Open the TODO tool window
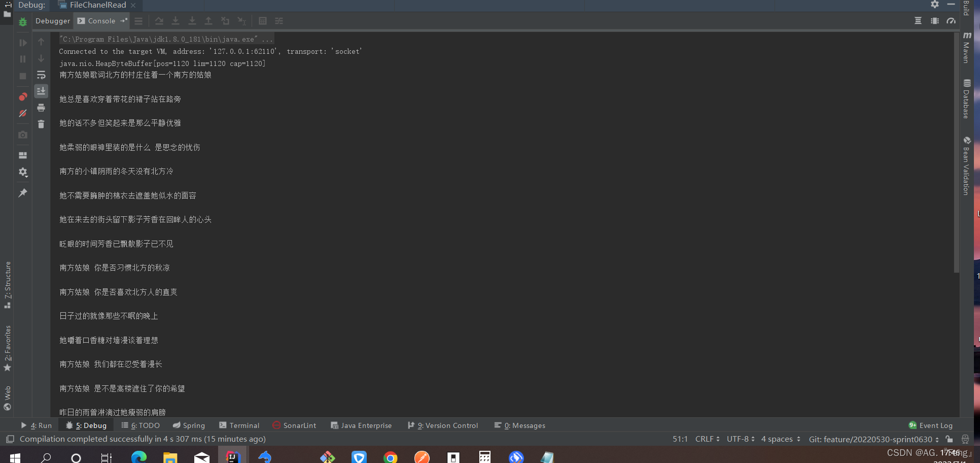This screenshot has height=463, width=980. [141, 425]
